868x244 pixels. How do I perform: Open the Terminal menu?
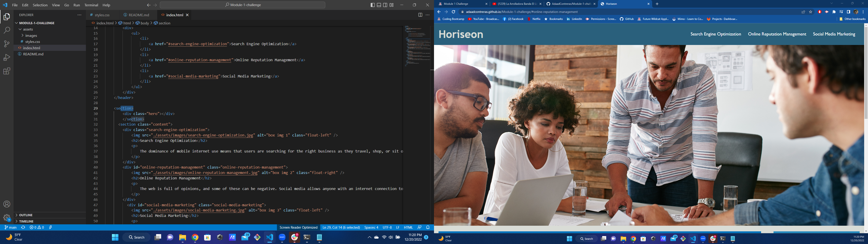(x=91, y=5)
